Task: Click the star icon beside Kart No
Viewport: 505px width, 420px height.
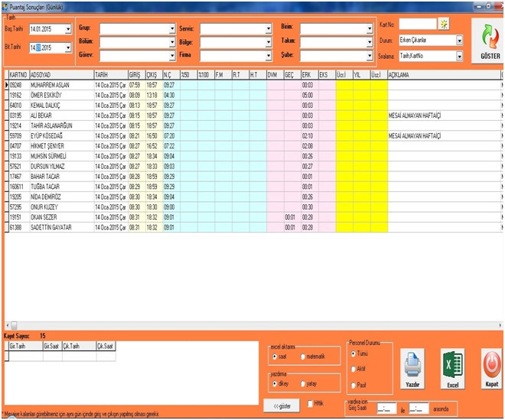Action: (443, 24)
